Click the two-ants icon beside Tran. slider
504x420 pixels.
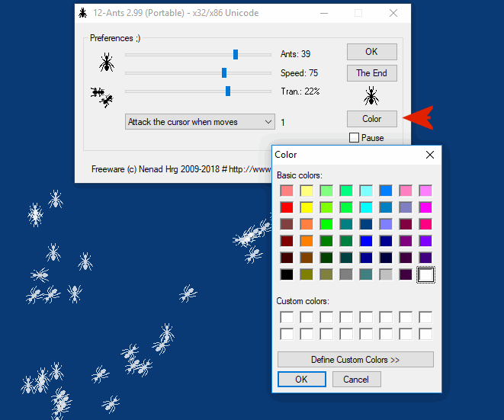pyautogui.click(x=101, y=96)
